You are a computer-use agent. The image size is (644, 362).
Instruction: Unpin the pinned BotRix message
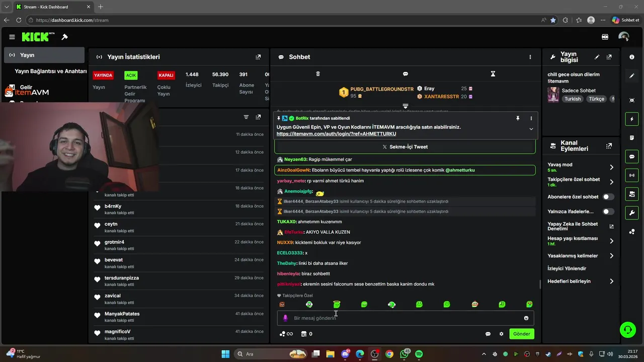coord(517,118)
